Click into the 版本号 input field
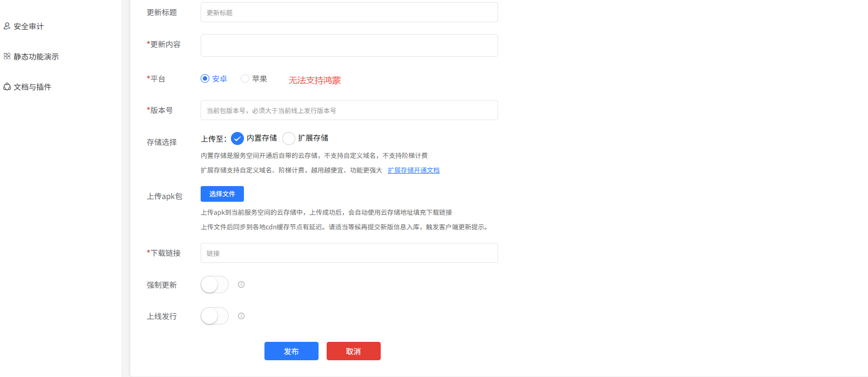The width and height of the screenshot is (868, 377). (349, 110)
